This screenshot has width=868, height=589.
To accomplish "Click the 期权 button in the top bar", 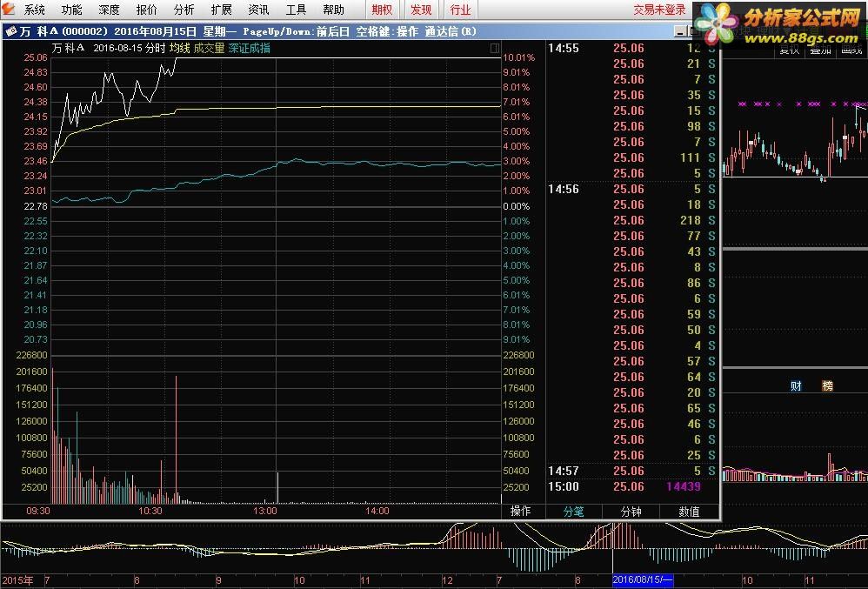I will (x=382, y=10).
